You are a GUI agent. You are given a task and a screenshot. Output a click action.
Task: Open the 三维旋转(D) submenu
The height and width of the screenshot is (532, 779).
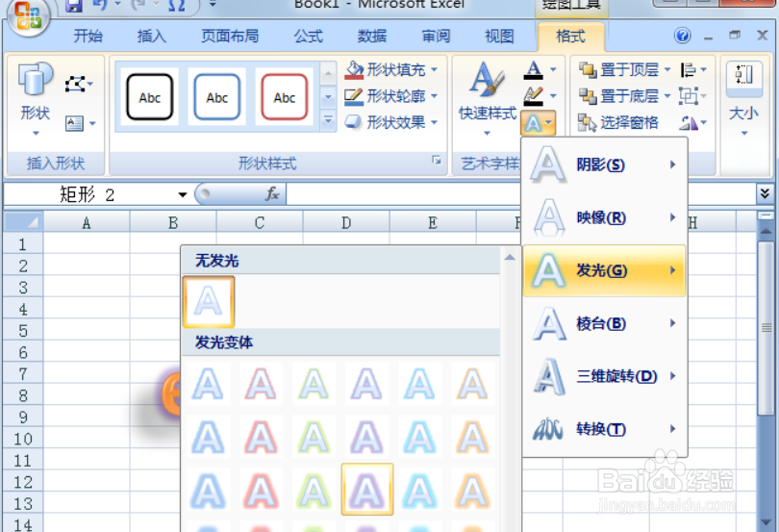coord(604,376)
